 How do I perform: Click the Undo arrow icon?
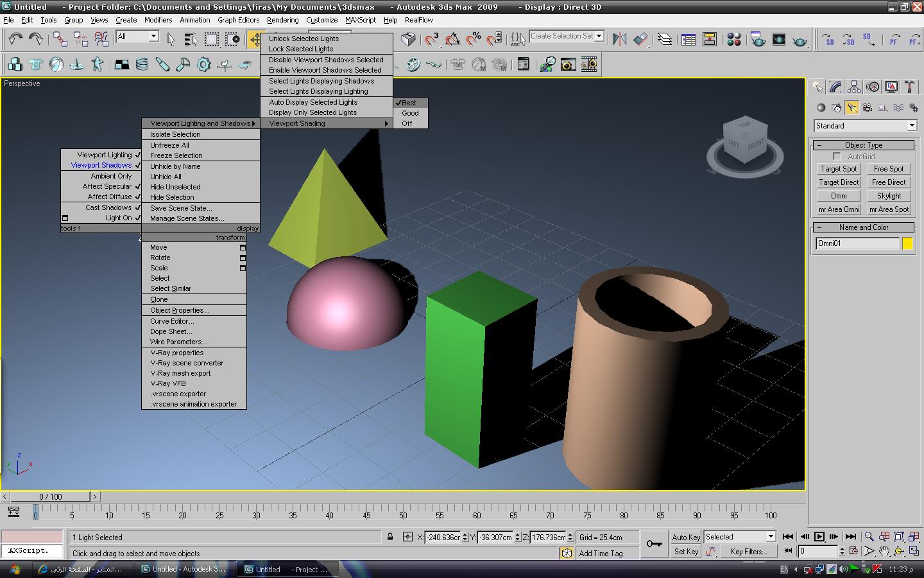tap(16, 39)
